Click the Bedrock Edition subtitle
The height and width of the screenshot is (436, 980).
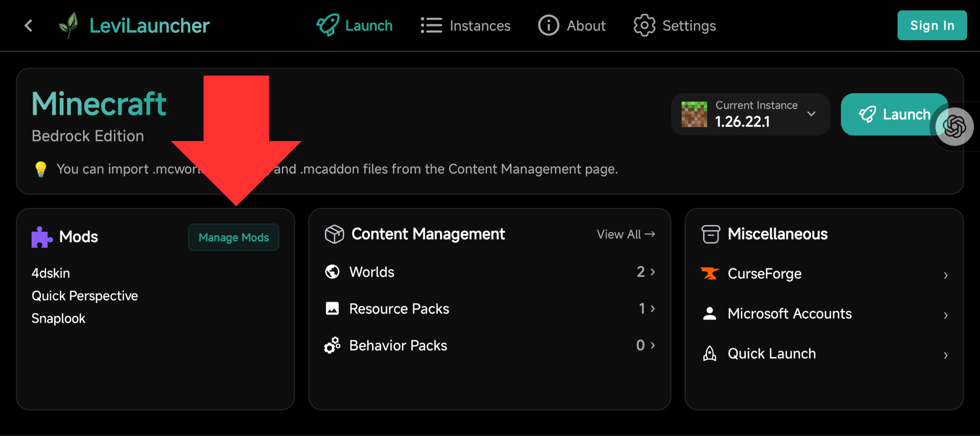88,136
